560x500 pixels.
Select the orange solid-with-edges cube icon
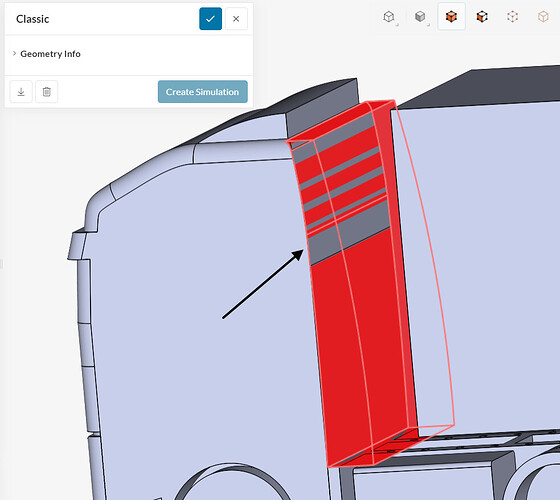482,16
